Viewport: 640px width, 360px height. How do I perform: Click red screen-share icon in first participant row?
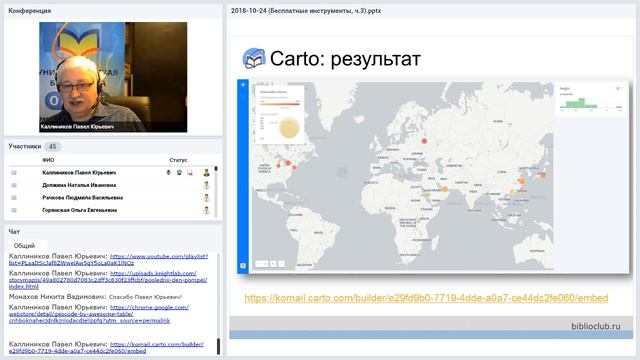click(x=190, y=173)
